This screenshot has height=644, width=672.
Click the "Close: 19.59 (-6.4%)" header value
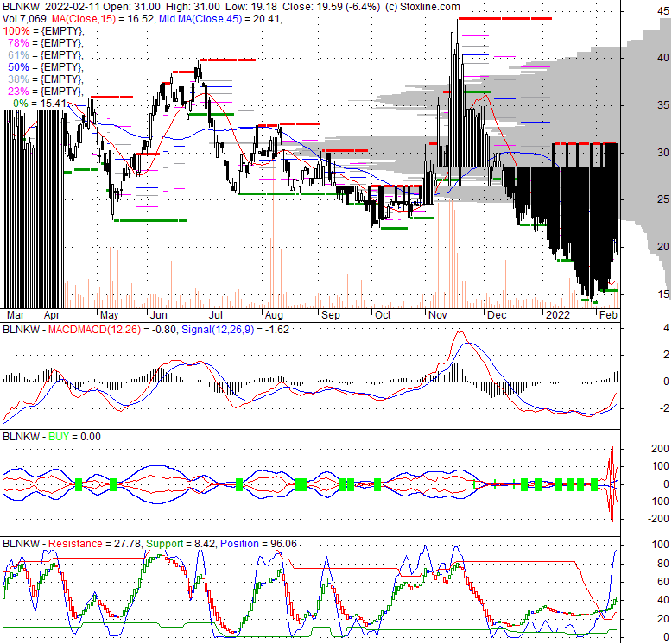(x=332, y=7)
